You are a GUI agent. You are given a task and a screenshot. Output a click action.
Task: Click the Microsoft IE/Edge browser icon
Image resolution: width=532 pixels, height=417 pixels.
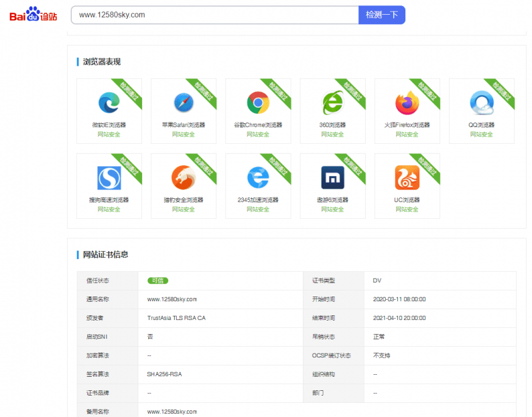(109, 102)
